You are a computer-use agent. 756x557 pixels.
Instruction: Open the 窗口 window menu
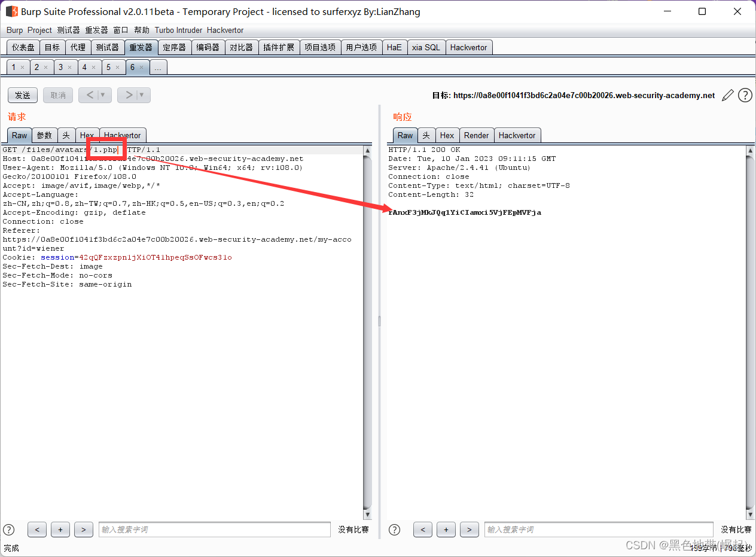click(x=121, y=30)
